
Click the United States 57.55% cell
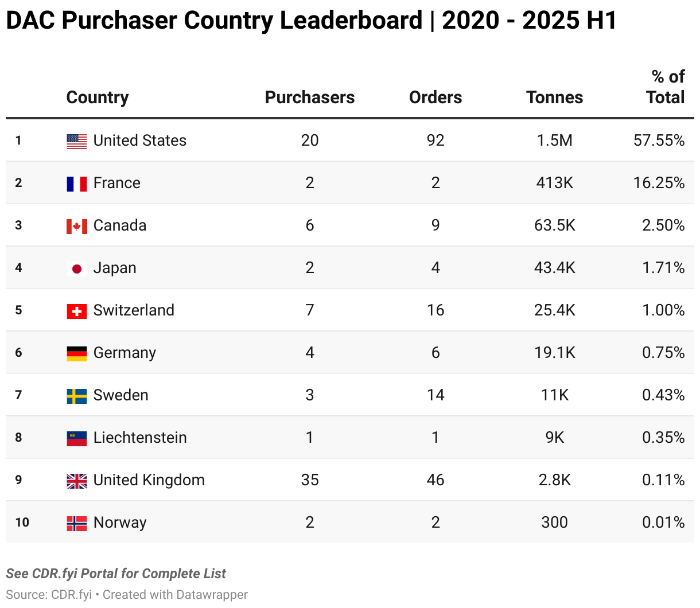coord(659,141)
